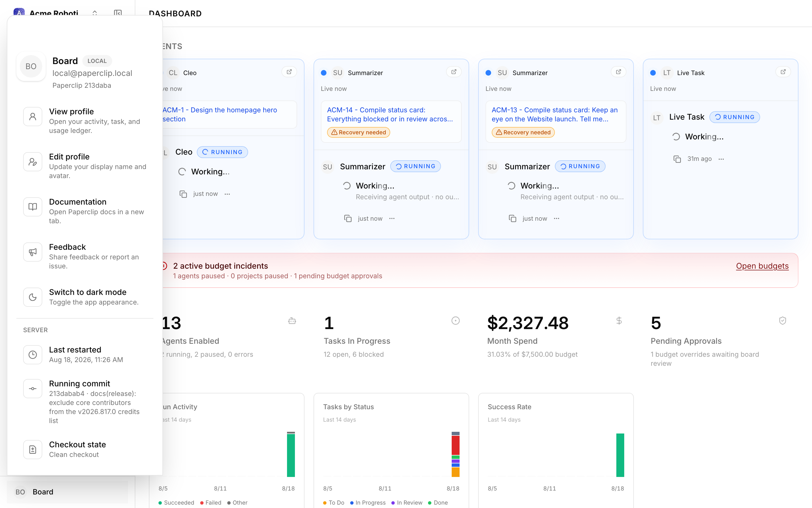Viewport: 812px width, 508px height.
Task: Click the "In Review" legend label
Action: tap(409, 503)
